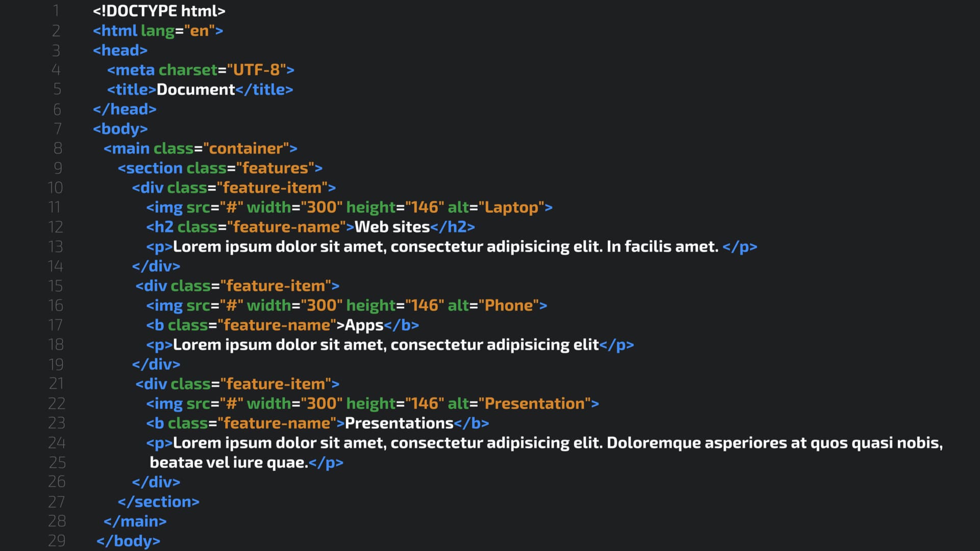
Task: Click the alt="Phone" attribute
Action: [493, 306]
